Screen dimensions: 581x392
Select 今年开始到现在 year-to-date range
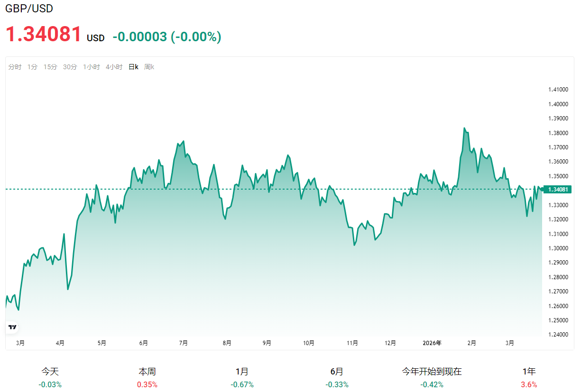tap(432, 377)
